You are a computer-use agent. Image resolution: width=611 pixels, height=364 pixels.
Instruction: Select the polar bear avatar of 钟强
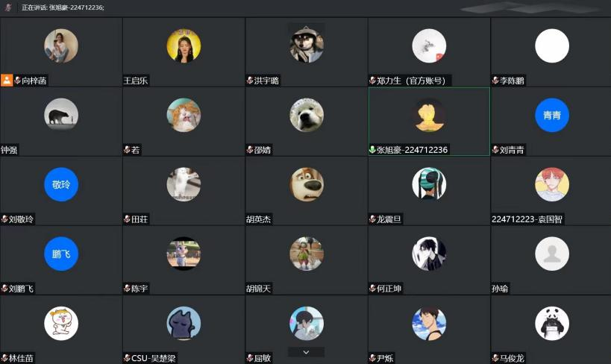[x=61, y=115]
